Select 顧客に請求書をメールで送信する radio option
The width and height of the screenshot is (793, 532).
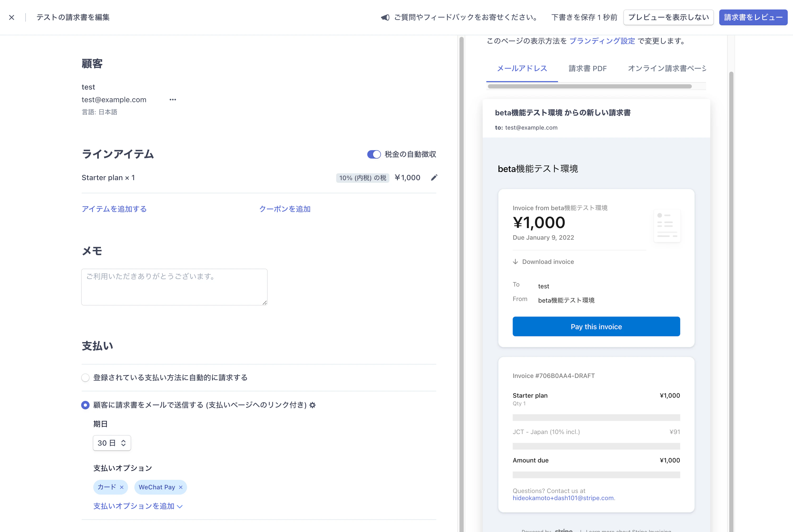tap(85, 405)
